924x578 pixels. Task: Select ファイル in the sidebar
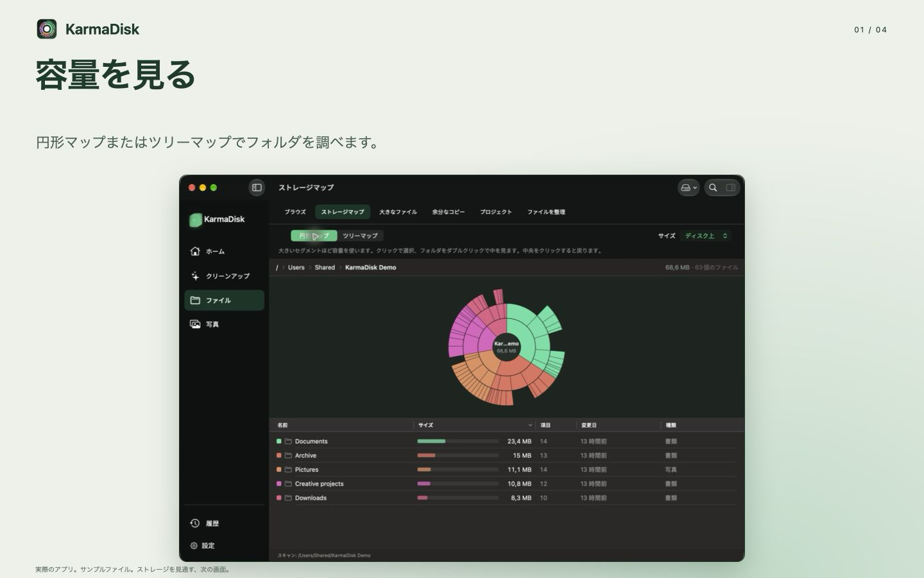(224, 300)
